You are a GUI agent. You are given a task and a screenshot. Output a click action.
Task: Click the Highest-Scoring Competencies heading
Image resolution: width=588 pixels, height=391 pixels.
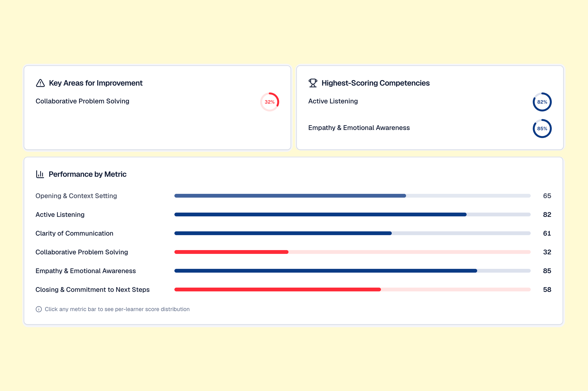[376, 83]
